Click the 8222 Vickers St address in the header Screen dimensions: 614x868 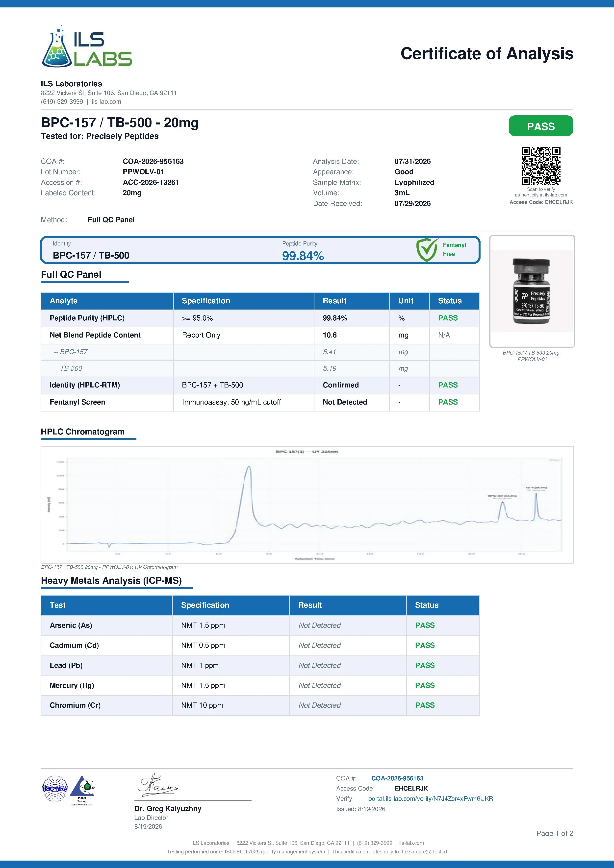pyautogui.click(x=109, y=93)
